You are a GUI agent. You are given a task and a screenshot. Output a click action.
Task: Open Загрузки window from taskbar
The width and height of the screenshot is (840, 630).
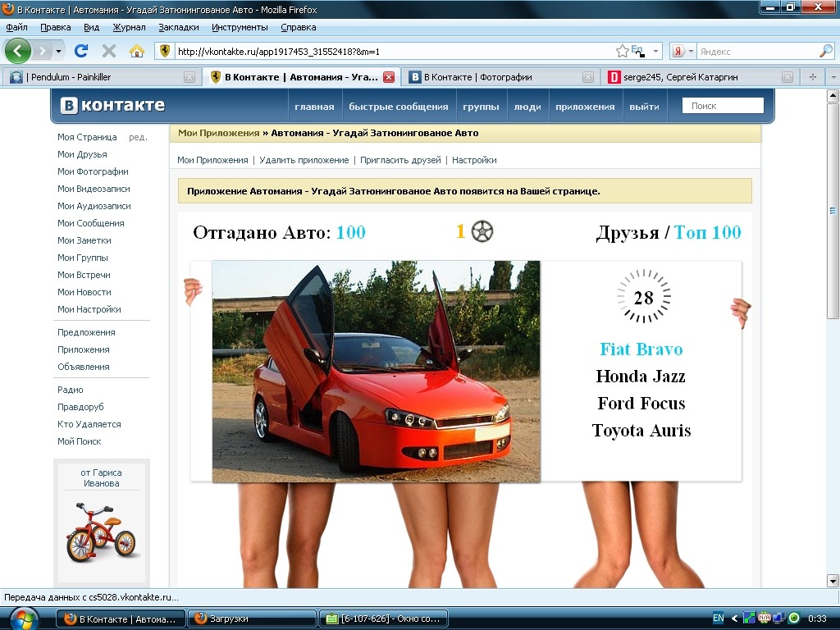(252, 619)
